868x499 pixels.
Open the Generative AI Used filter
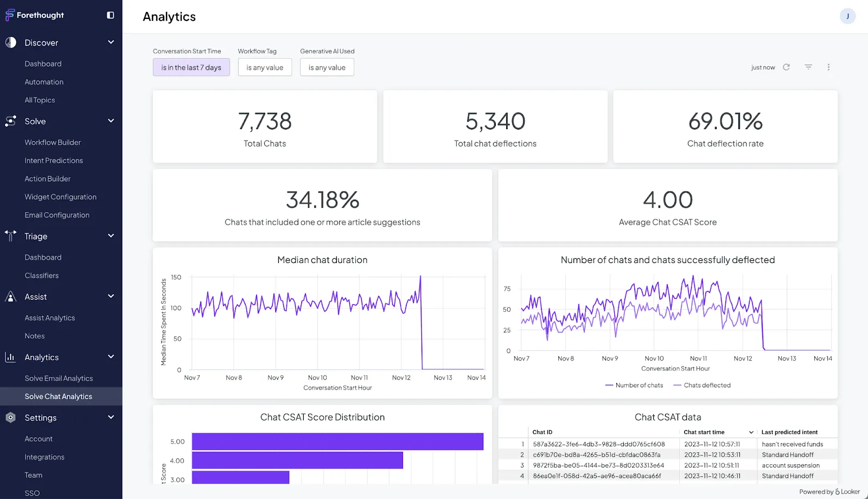(x=327, y=67)
